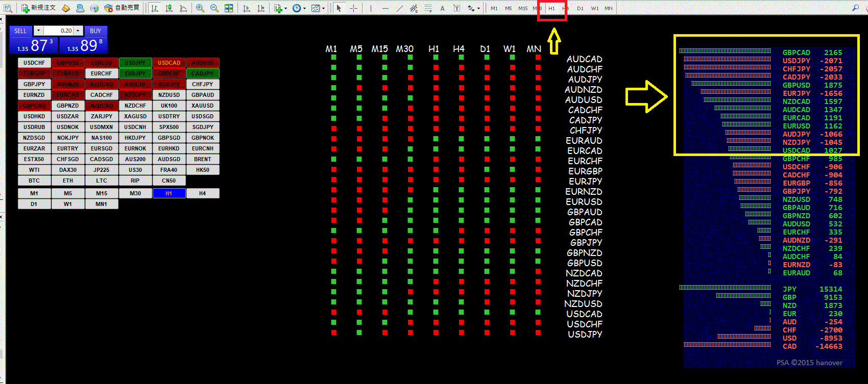Click the zoom out magnifier icon
This screenshot has height=384, width=868.
click(214, 8)
